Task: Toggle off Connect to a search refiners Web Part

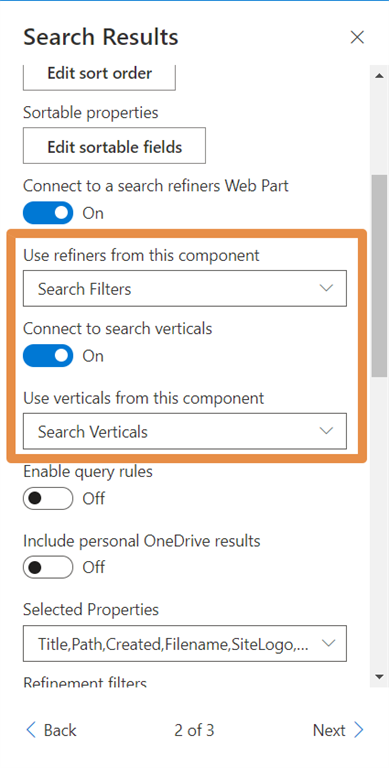Action: [x=48, y=213]
